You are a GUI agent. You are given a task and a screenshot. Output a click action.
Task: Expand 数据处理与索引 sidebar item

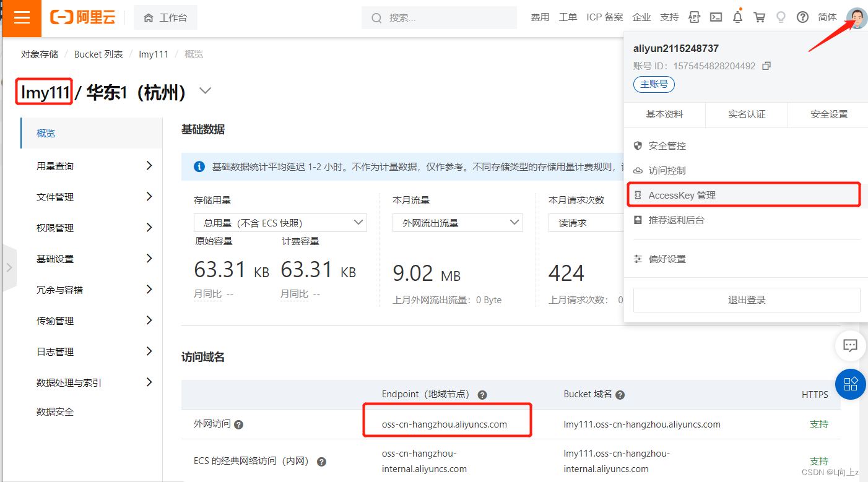(x=91, y=382)
